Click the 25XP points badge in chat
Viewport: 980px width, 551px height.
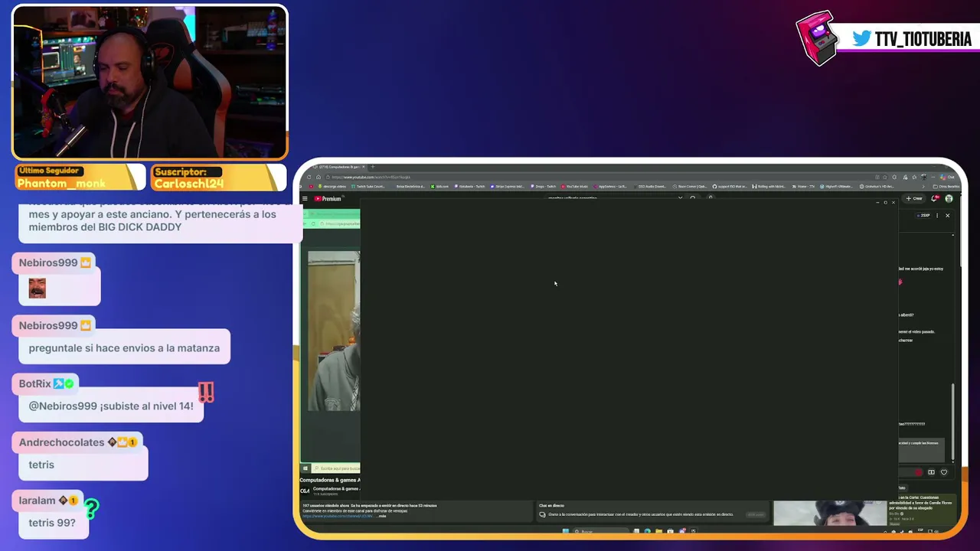point(924,216)
